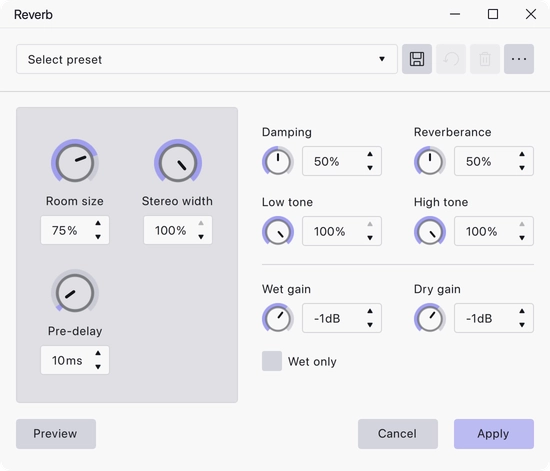
Task: Click the Wet gain knob
Action: (x=278, y=318)
